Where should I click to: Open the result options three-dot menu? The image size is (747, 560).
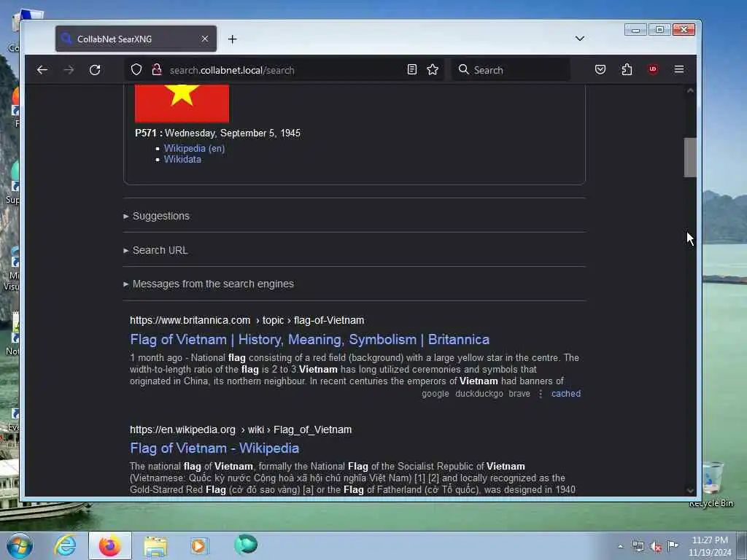(x=541, y=394)
